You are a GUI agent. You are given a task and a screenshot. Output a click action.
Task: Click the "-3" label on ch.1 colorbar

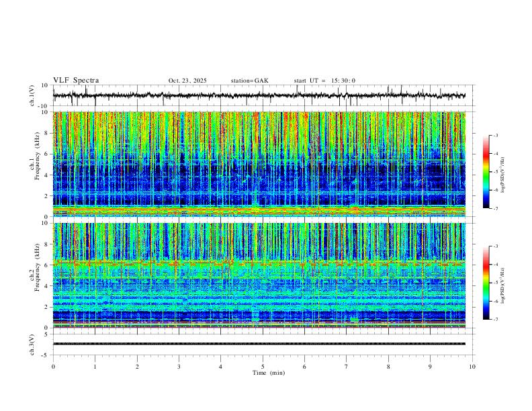pyautogui.click(x=496, y=135)
